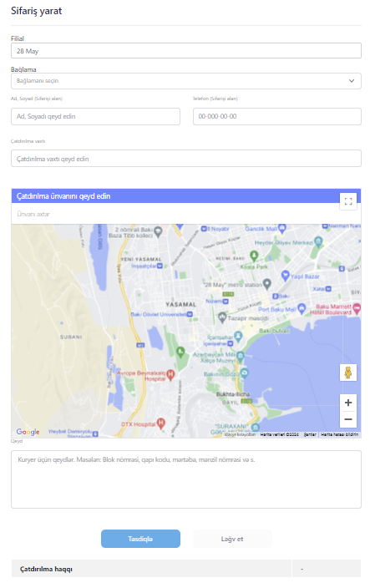Select Avropa Beynəlxalq Hospital marker
This screenshot has height=588, width=370.
170,374
